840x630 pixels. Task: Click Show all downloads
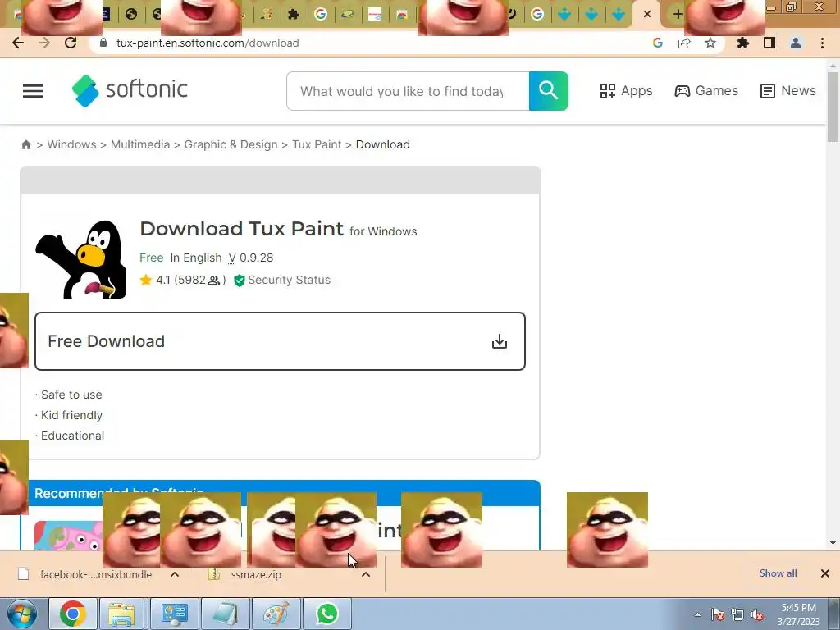[778, 573]
